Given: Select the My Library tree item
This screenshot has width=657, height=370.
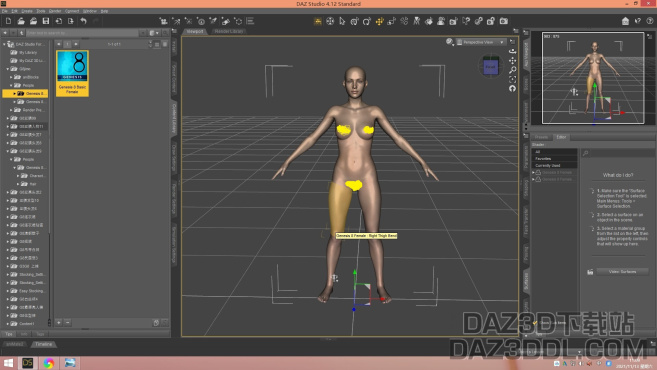Looking at the screenshot, I should pyautogui.click(x=28, y=52).
